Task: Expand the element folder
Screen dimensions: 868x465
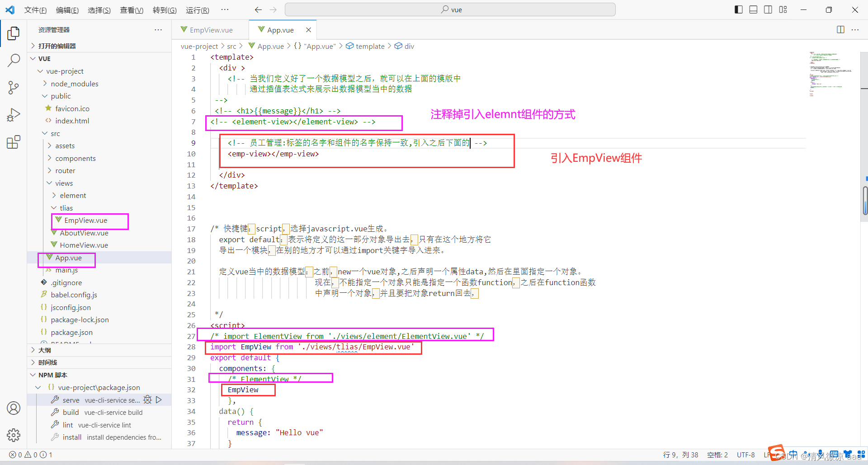Action: pos(99,195)
